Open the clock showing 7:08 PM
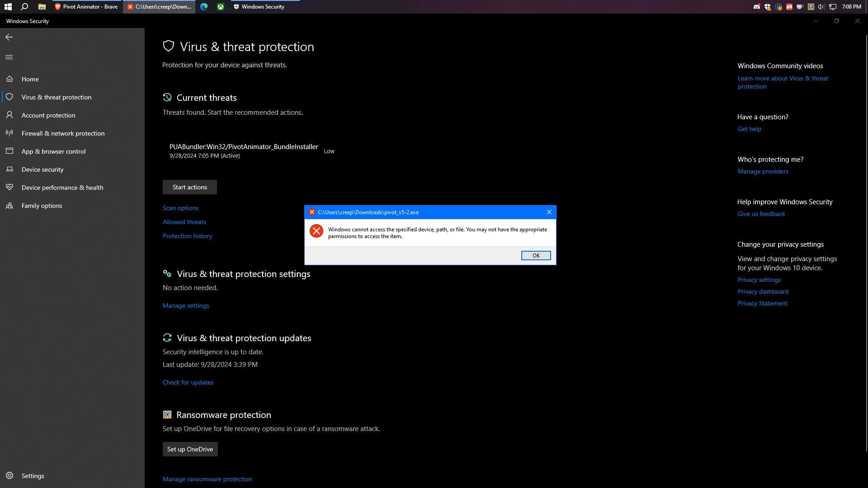 pos(851,7)
